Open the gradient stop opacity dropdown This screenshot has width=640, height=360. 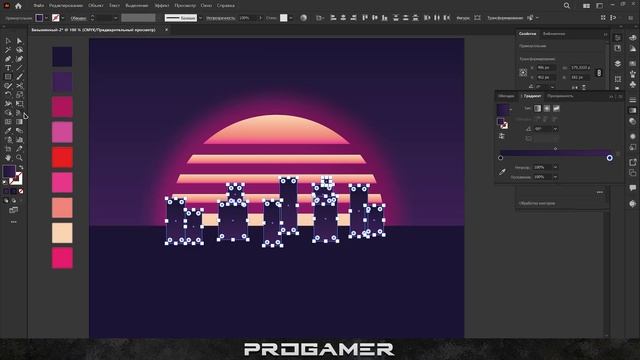(555, 167)
